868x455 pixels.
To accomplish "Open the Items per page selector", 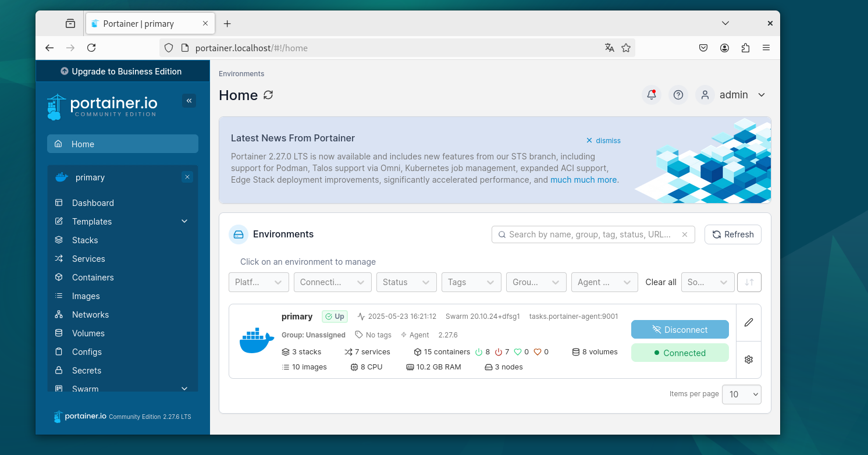I will pos(741,394).
